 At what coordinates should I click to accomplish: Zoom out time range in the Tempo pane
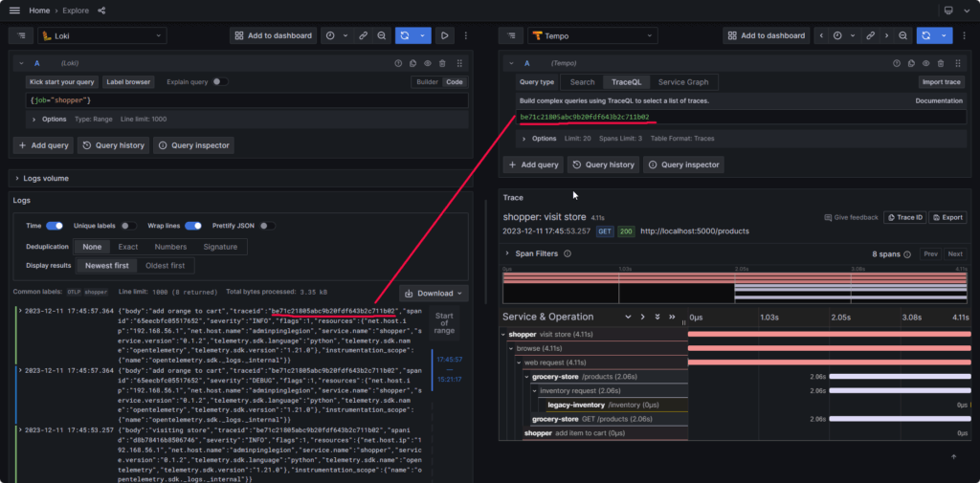(903, 35)
